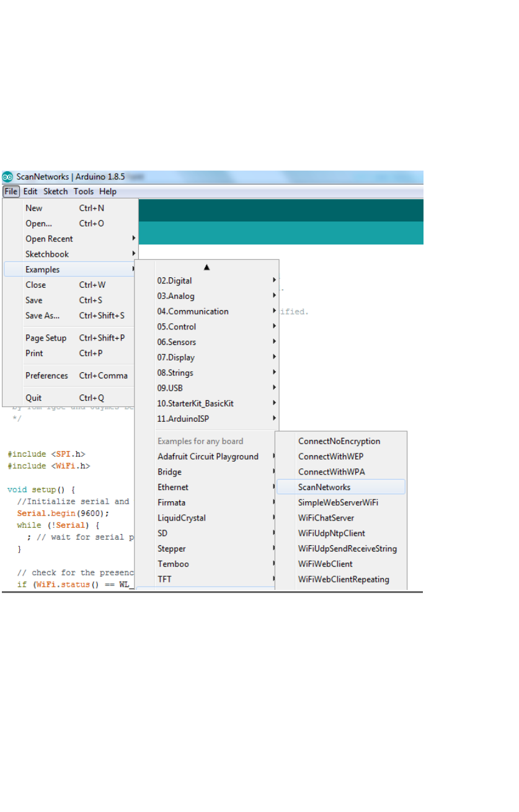Open WiFiWebClientRepeating example
Viewport: 519px width, 812px height.
[341, 579]
